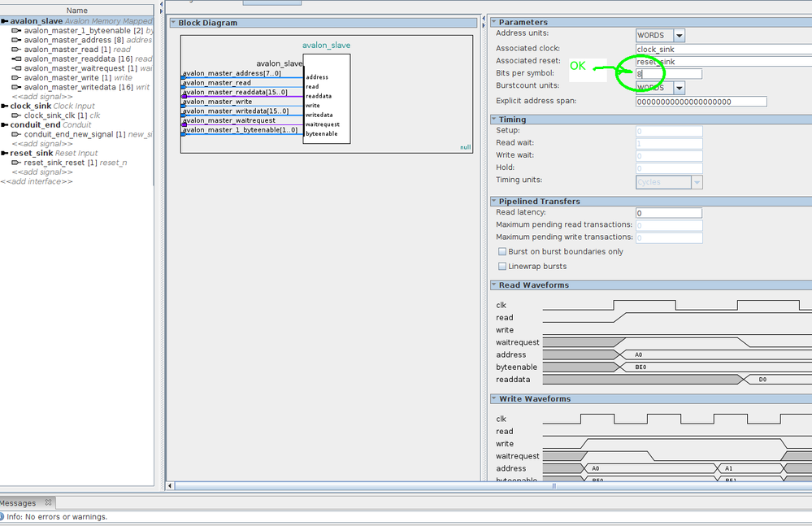
Task: Click the conduit_end interface icon
Action: click(4, 125)
